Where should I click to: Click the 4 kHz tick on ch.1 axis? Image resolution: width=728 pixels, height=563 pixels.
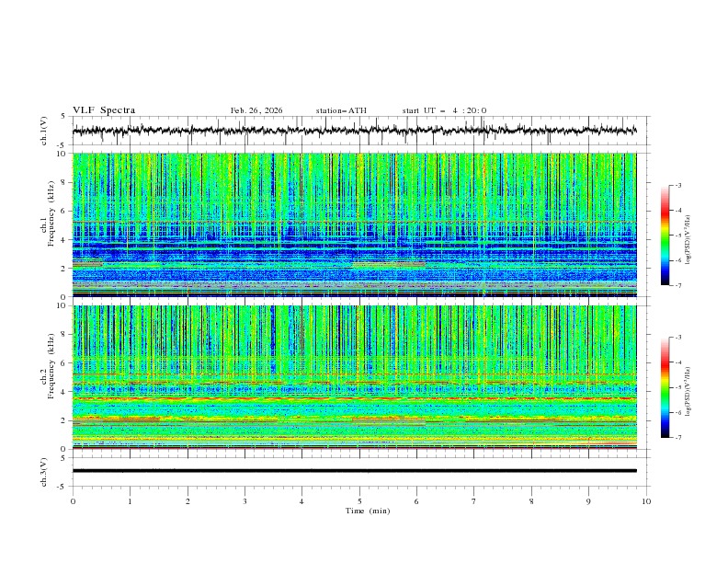point(64,240)
